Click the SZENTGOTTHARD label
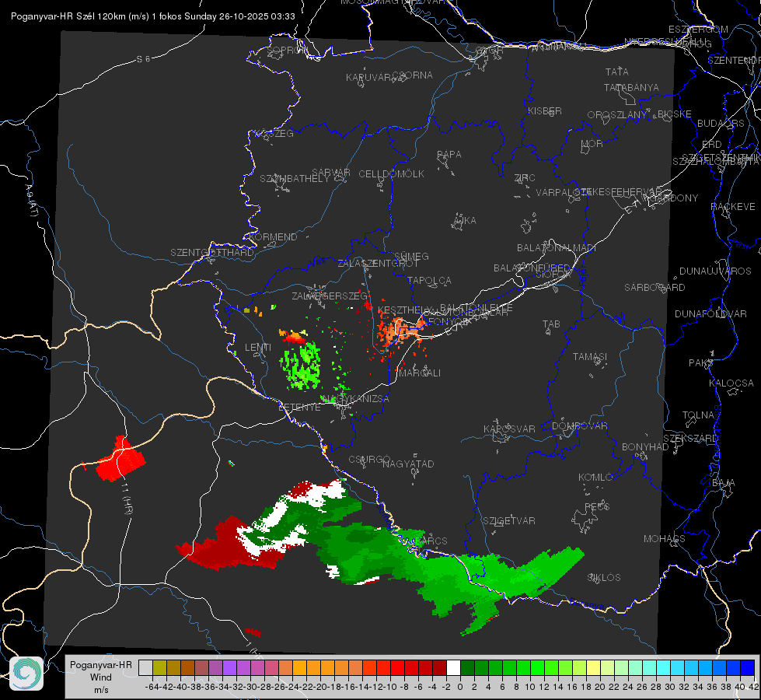Viewport: 761px width, 700px height. (x=212, y=253)
